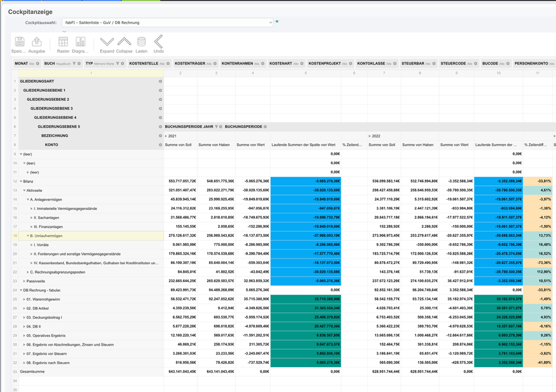556x392 pixels.
Task: Click the Ausgabe export icon
Action: click(x=37, y=41)
